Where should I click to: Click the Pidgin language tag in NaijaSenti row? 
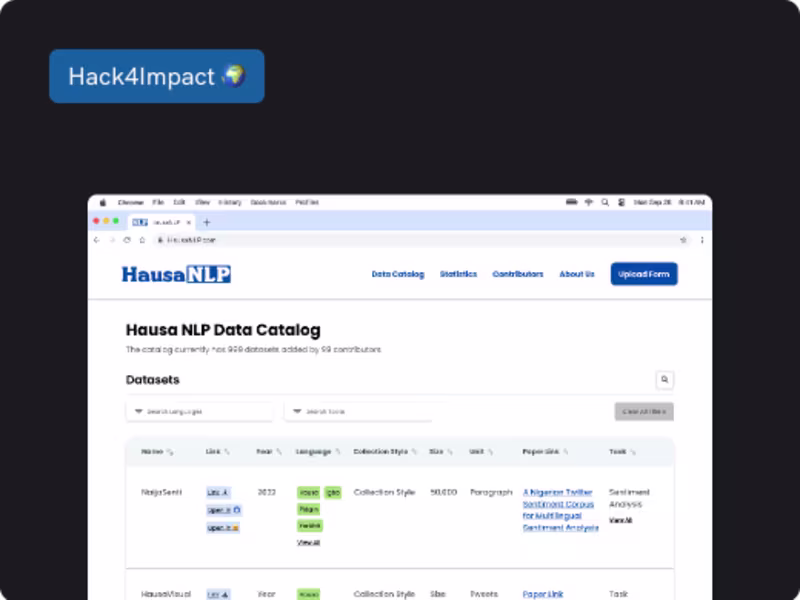(309, 509)
